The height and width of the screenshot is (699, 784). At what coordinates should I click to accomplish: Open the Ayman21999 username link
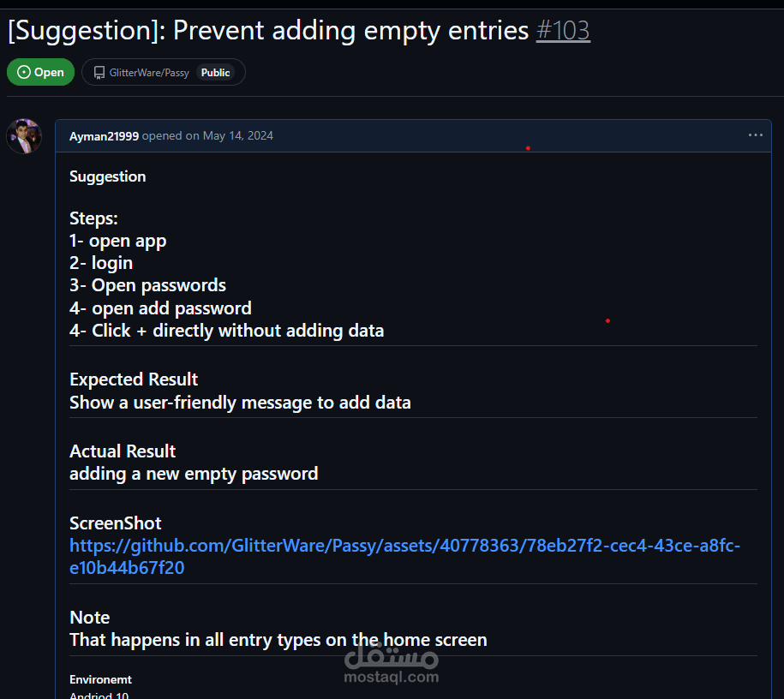[104, 136]
